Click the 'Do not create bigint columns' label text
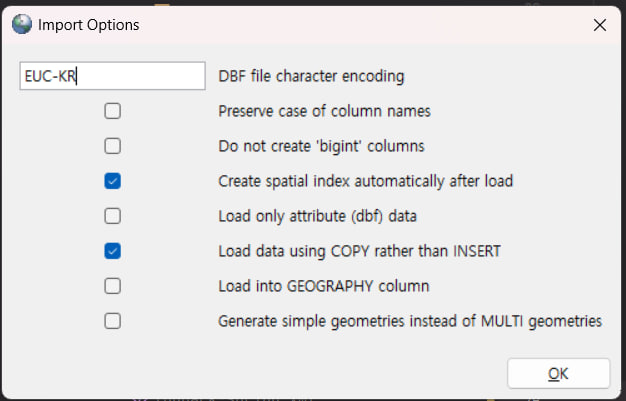 [x=321, y=146]
